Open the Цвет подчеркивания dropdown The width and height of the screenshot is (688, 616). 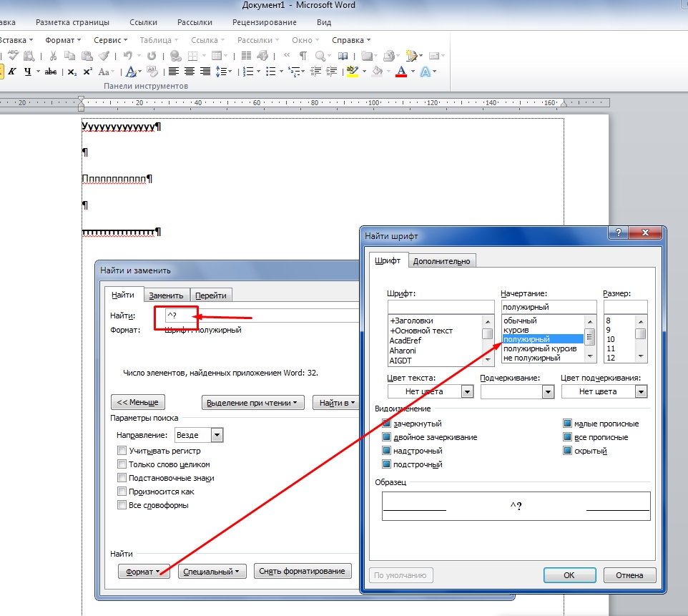coord(641,391)
